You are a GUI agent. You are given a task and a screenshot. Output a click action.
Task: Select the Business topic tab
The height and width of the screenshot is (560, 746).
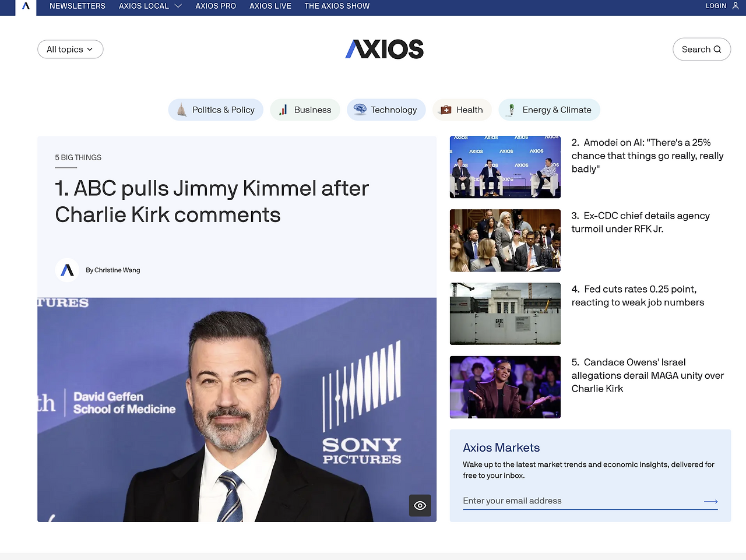(305, 110)
